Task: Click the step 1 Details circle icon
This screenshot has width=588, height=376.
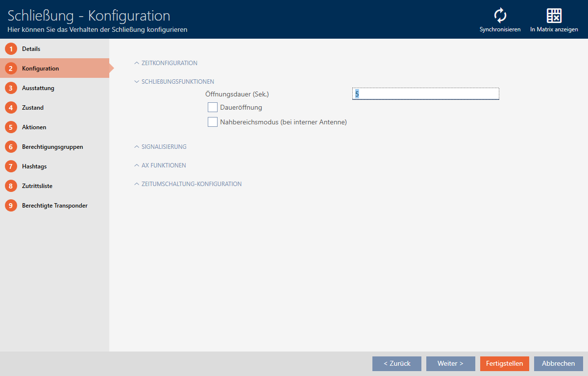Action: click(11, 49)
